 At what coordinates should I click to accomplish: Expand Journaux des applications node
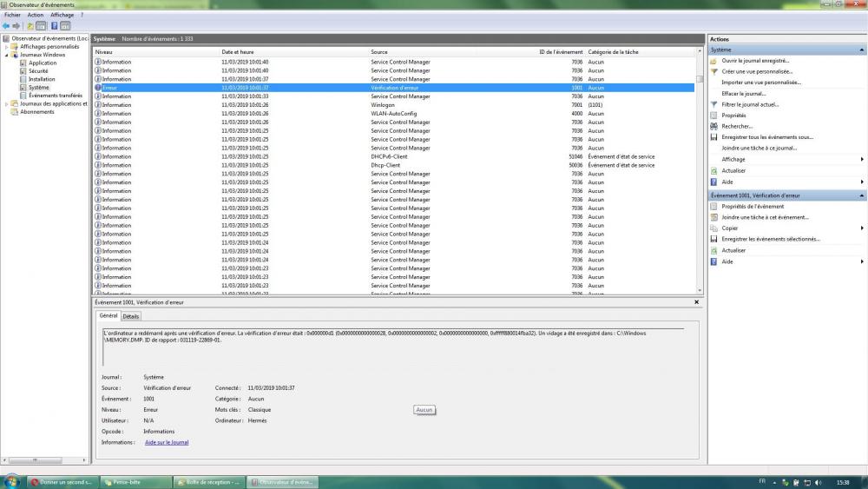click(x=7, y=103)
